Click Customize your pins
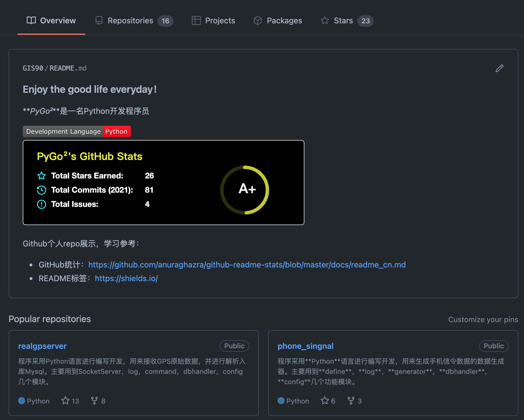 click(483, 320)
